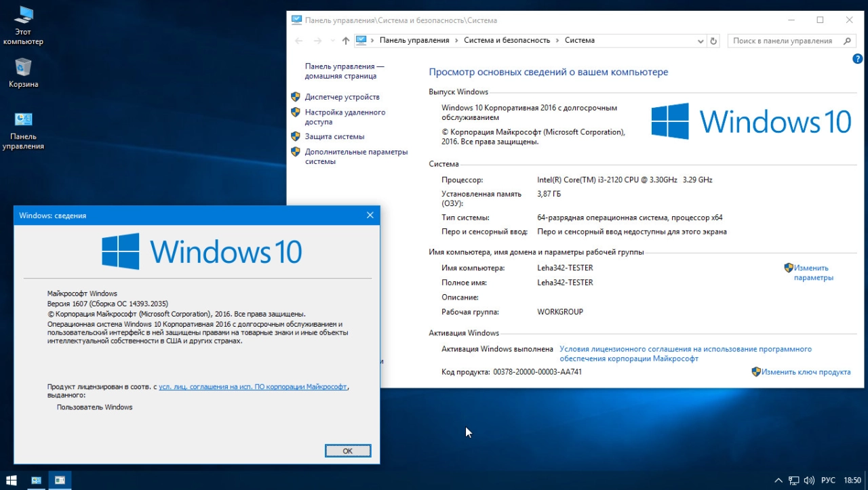
Task: Go back in Control Panel window
Action: pyautogui.click(x=299, y=41)
